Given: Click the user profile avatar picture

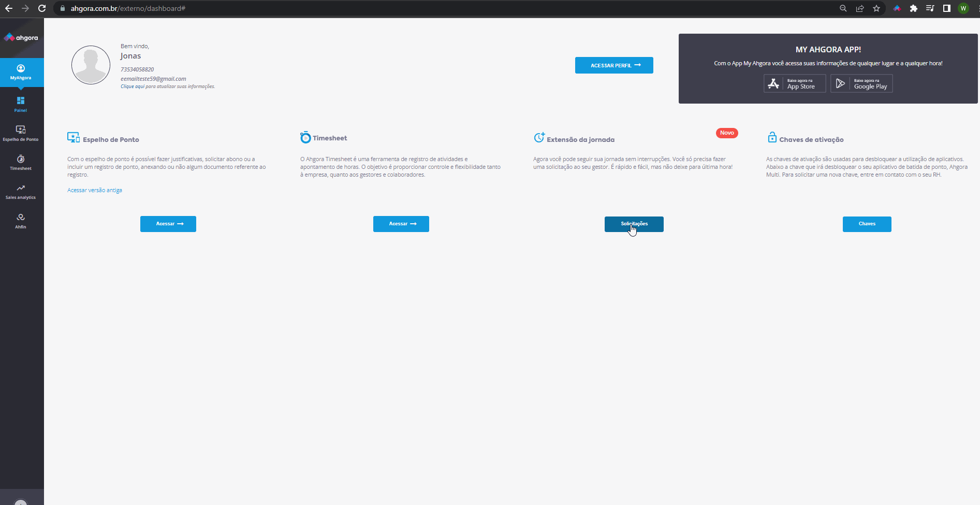Looking at the screenshot, I should [x=91, y=65].
